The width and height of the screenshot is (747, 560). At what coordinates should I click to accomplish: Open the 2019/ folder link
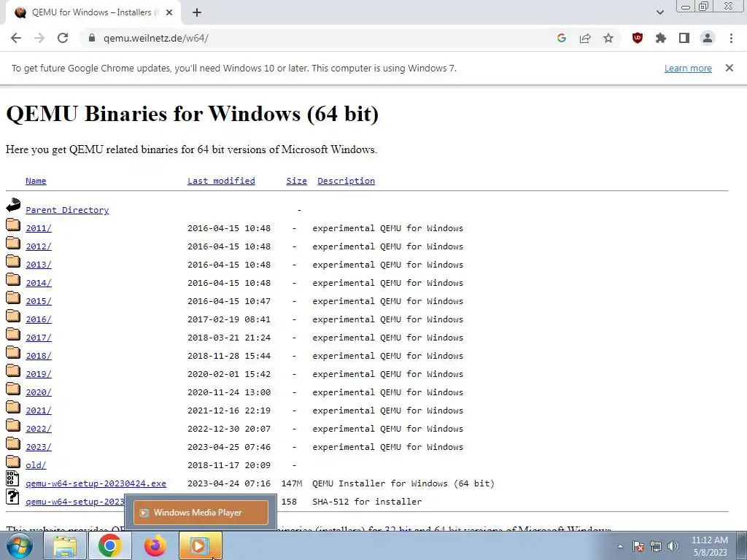coord(39,374)
